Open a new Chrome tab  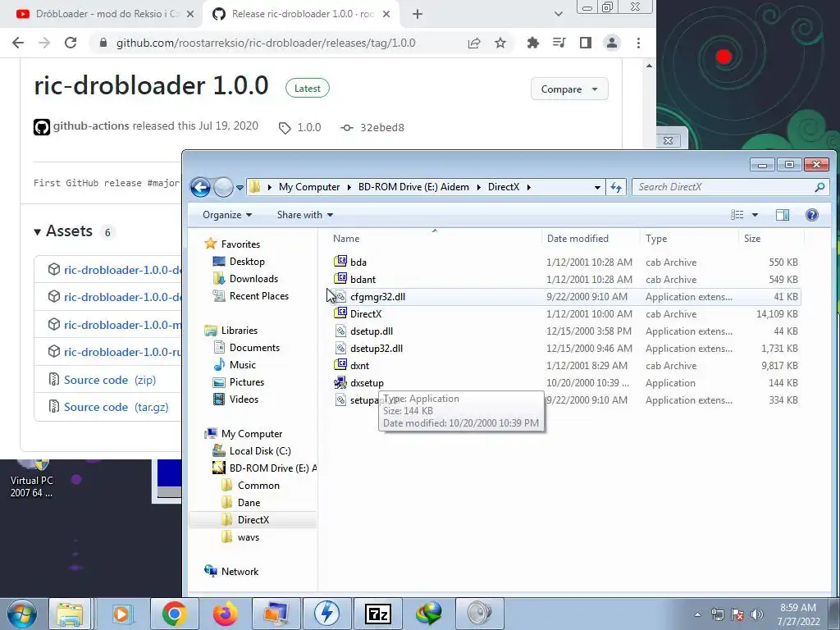[418, 14]
